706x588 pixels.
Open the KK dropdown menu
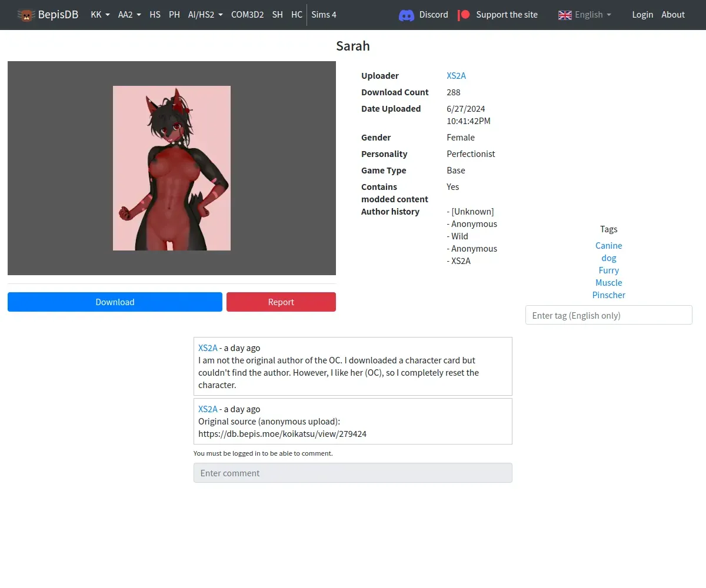[101, 15]
